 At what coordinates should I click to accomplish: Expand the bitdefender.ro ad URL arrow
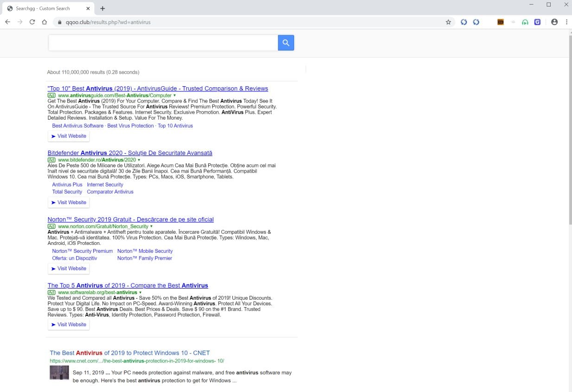[x=139, y=160]
